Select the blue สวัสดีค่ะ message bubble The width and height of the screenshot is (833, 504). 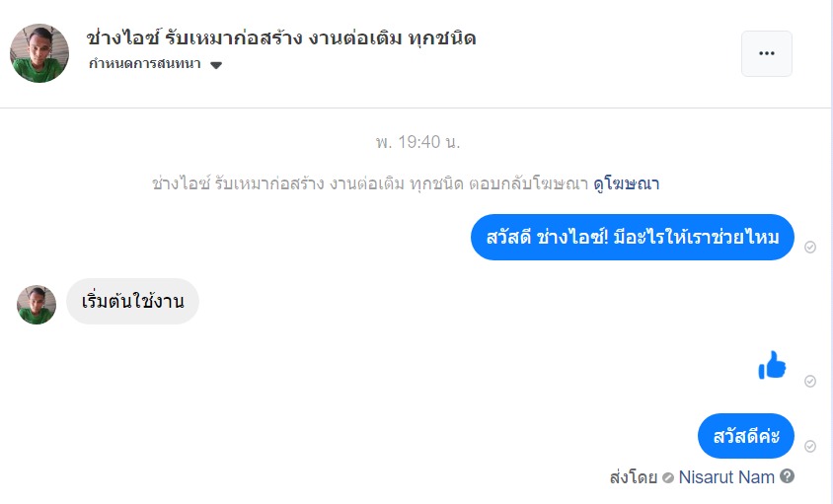pos(745,436)
